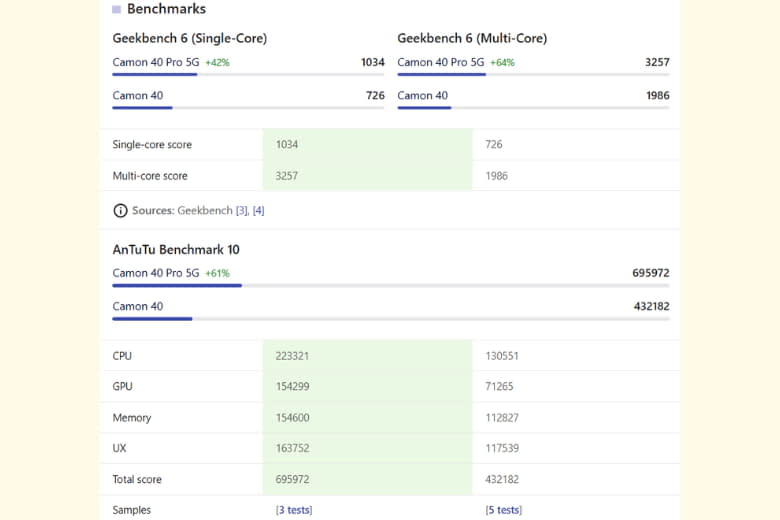Click the +64% percentage label
Screen dimensions: 780x520
(502, 63)
